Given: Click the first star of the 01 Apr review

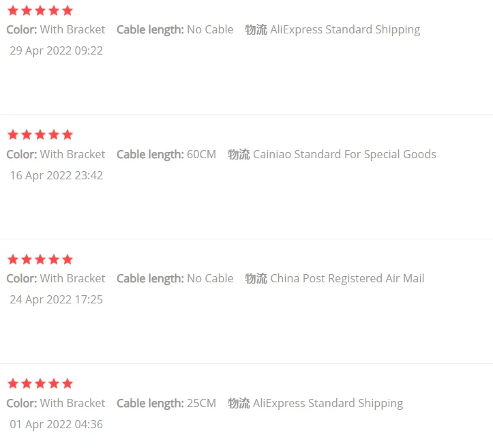Looking at the screenshot, I should (12, 383).
